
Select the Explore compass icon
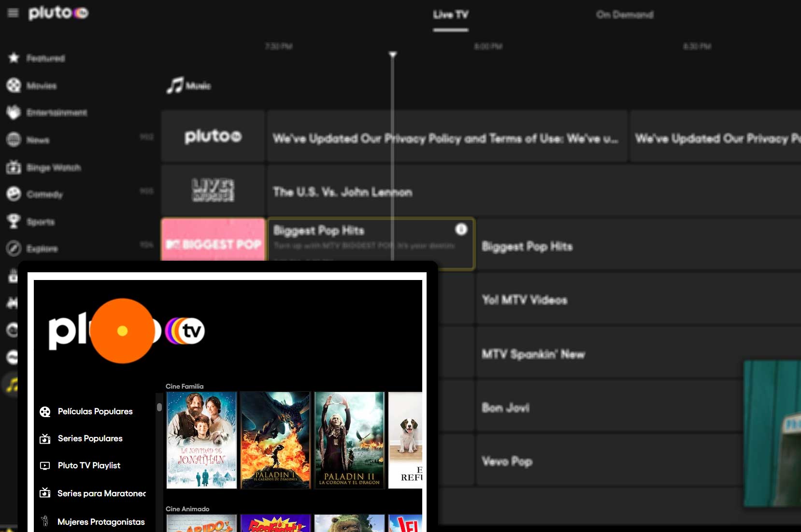14,248
